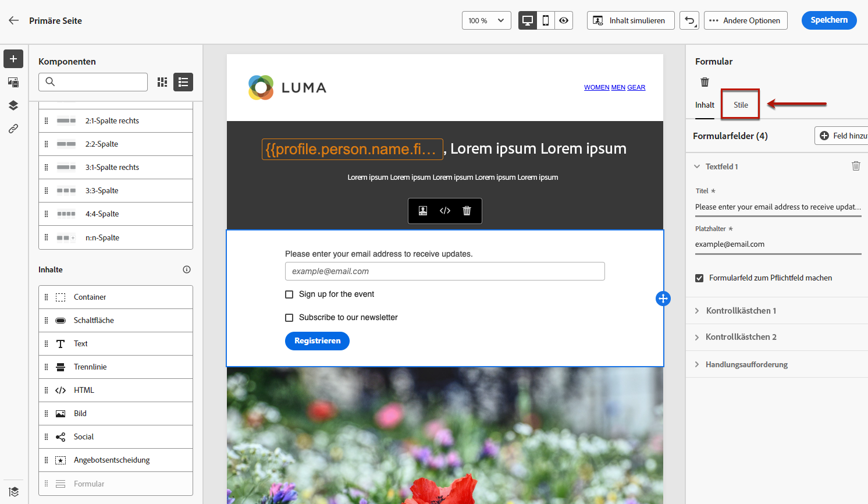Select the 2:2-Spalte layout

116,144
